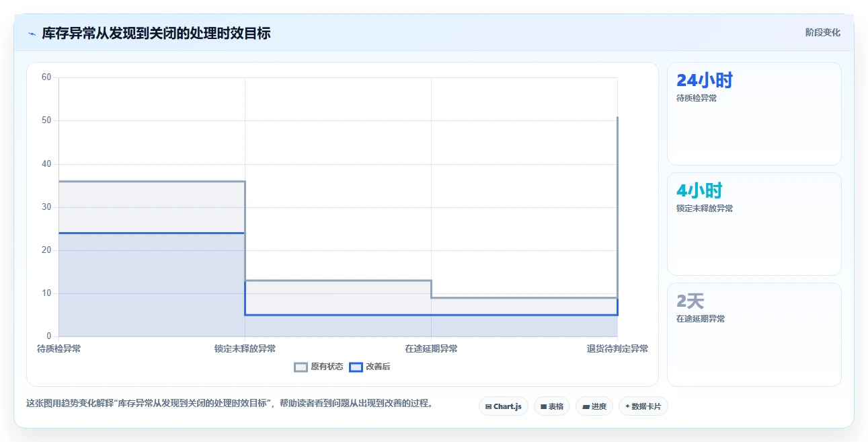868x442 pixels.
Task: Click the y-axis value 30
Action: (x=46, y=207)
